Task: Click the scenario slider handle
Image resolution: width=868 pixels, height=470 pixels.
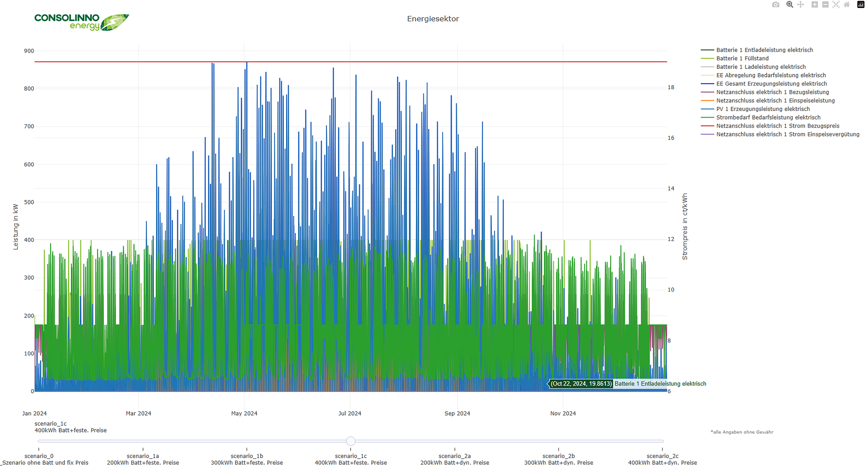Action: [350, 441]
